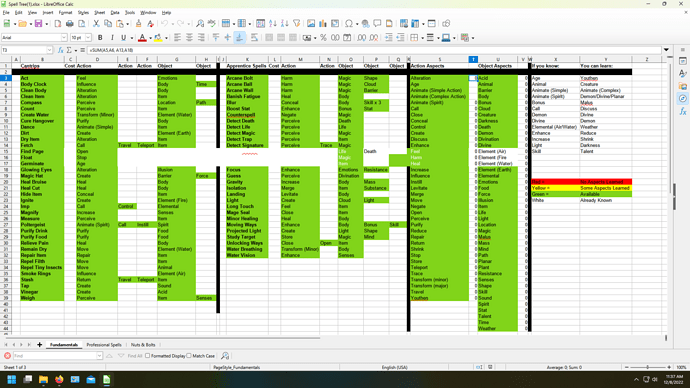Close the Find toolbar
This screenshot has height=388, width=690.
pos(7,355)
